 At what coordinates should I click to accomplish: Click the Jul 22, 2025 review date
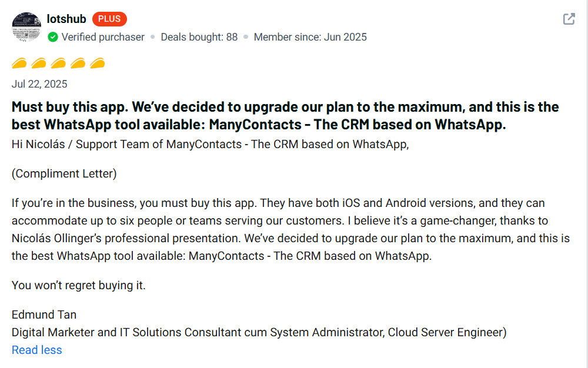(39, 84)
